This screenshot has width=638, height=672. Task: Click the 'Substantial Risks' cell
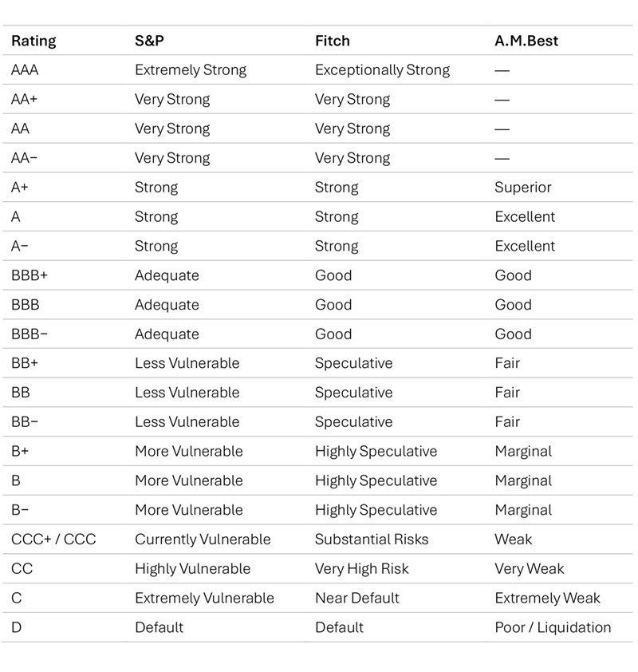point(372,540)
